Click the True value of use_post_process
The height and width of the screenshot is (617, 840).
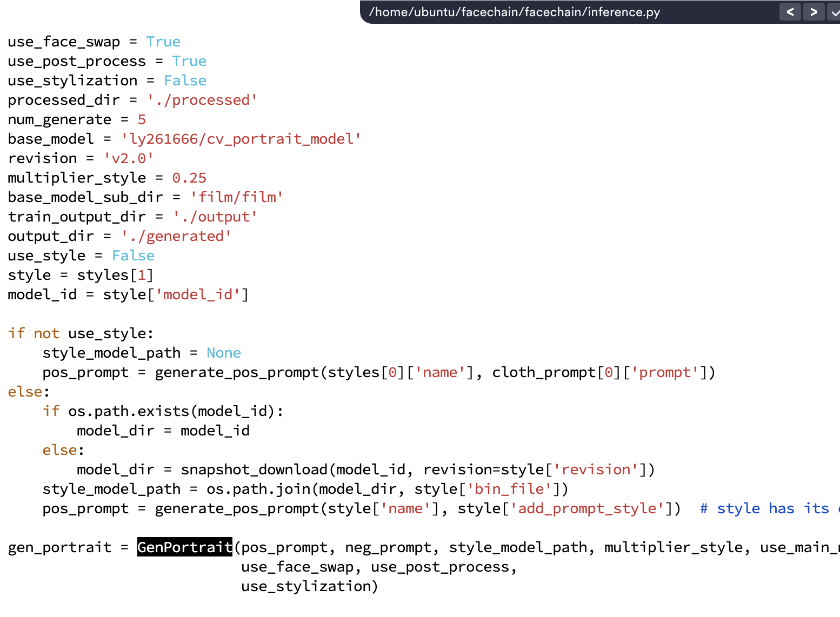click(x=189, y=61)
